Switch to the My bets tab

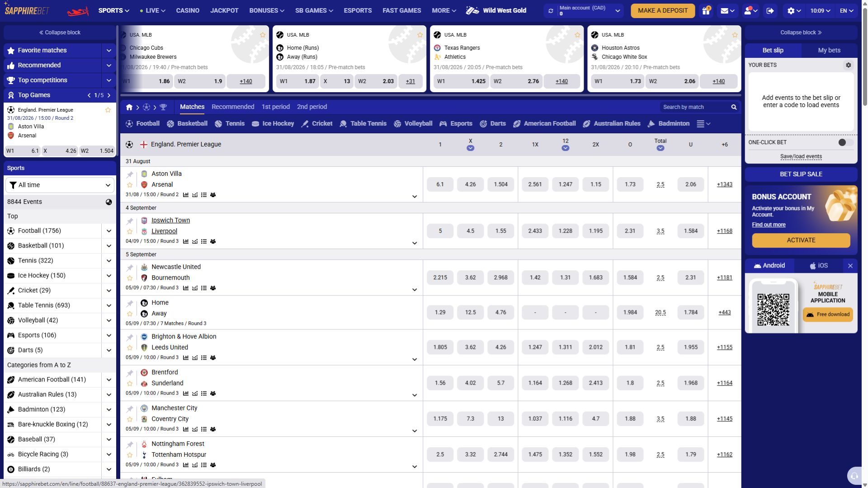click(829, 50)
